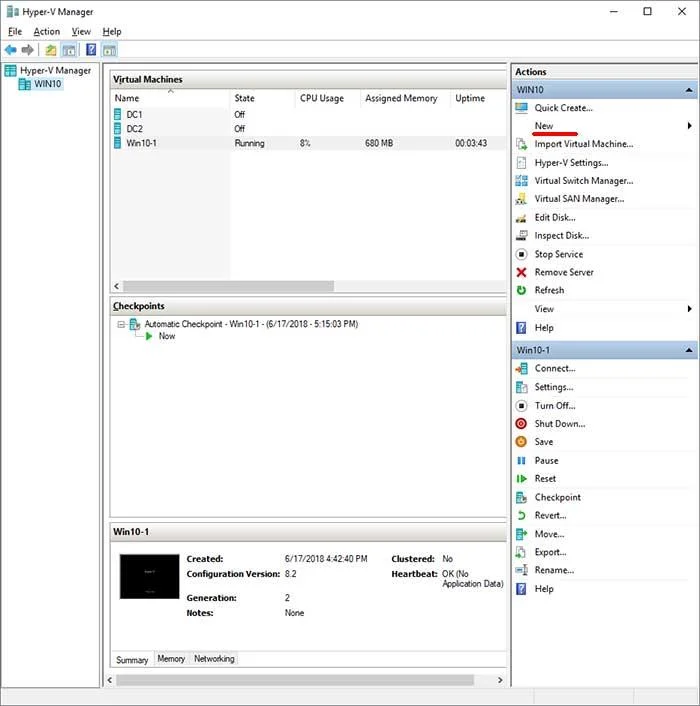Viewport: 700px width, 706px height.
Task: Collapse the WIN10 actions section
Action: tap(689, 90)
